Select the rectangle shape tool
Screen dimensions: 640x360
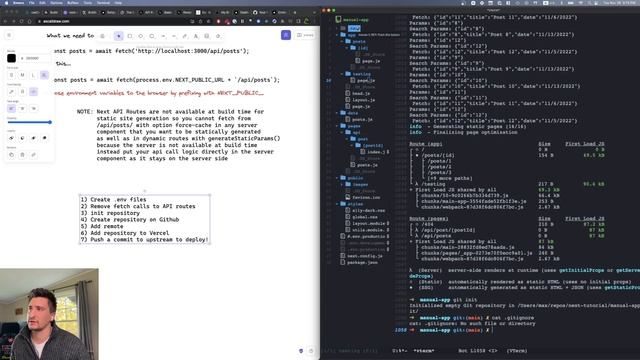point(130,36)
